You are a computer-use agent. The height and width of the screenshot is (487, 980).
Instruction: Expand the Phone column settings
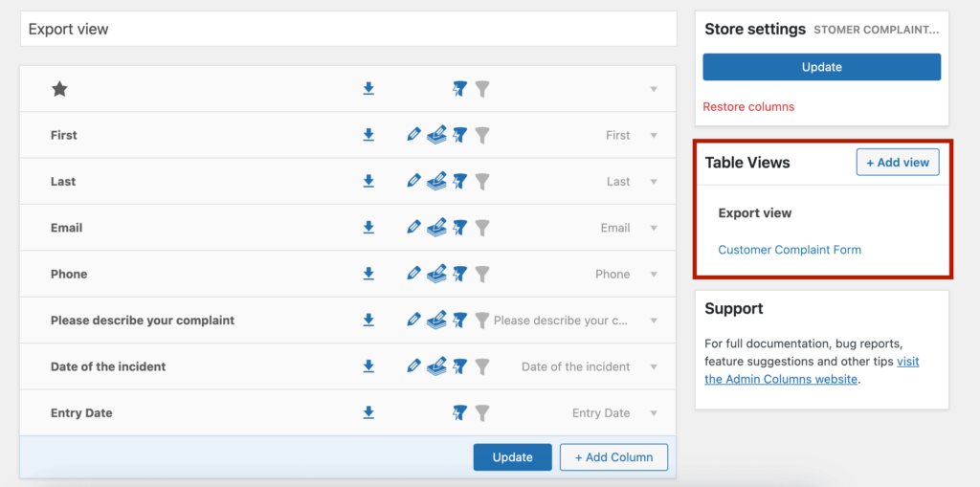[x=654, y=275]
